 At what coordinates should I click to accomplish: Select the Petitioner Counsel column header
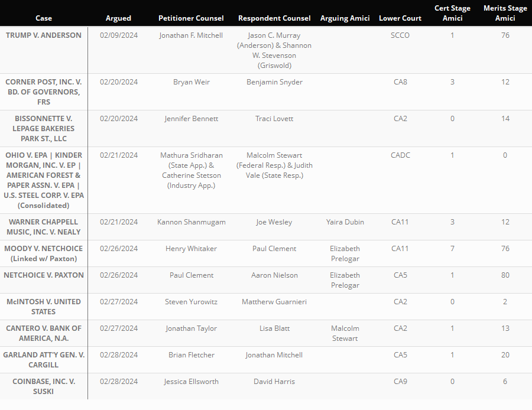pyautogui.click(x=191, y=18)
